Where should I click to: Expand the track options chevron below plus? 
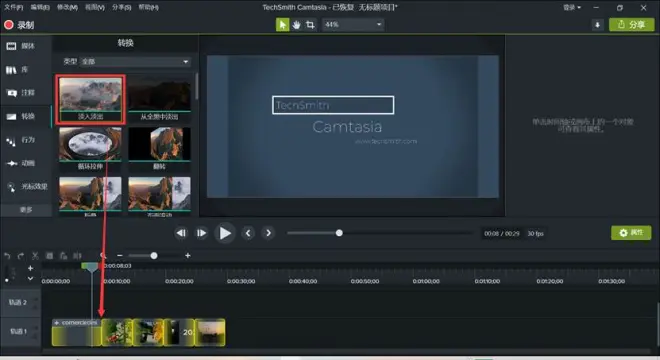30,278
